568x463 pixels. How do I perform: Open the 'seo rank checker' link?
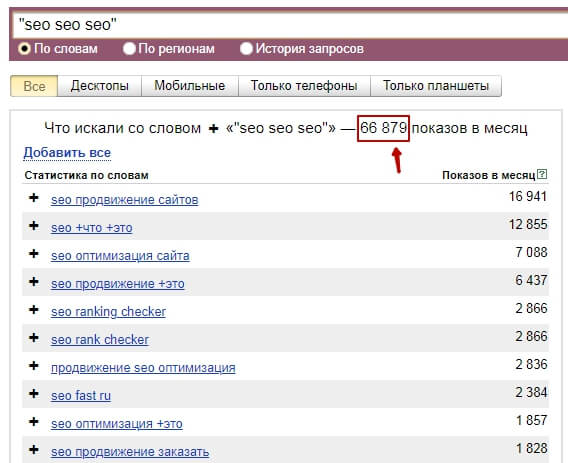pos(100,339)
